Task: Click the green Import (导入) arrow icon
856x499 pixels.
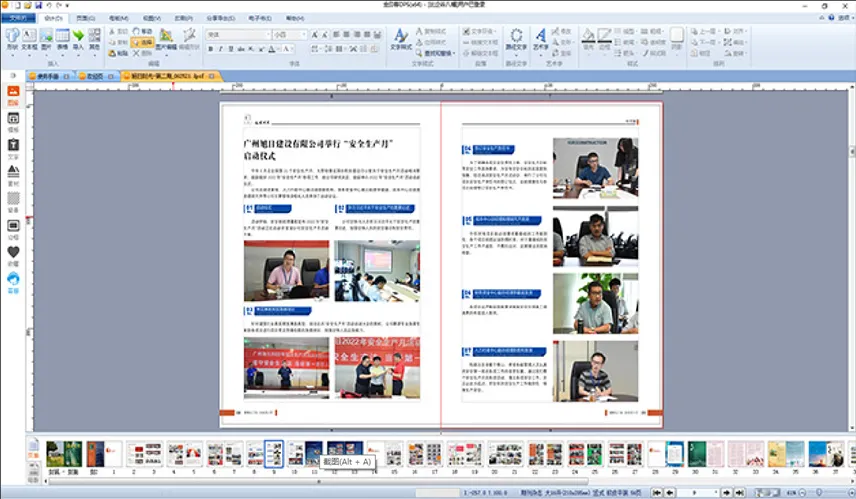Action: (x=78, y=39)
